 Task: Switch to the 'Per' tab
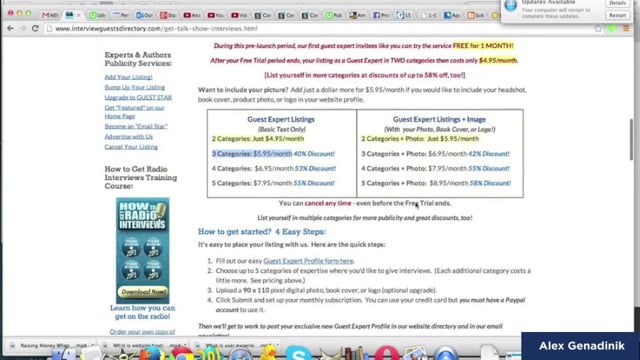[121, 15]
